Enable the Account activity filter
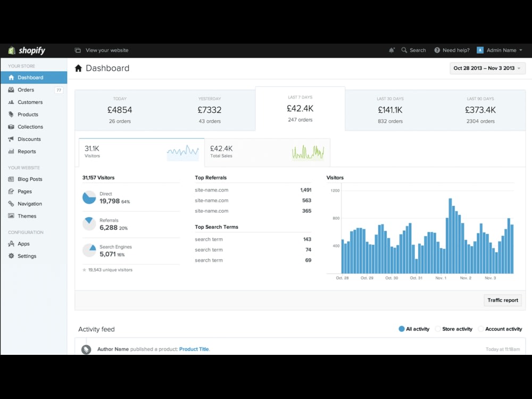Viewport: 532px width, 399px height. [x=500, y=329]
